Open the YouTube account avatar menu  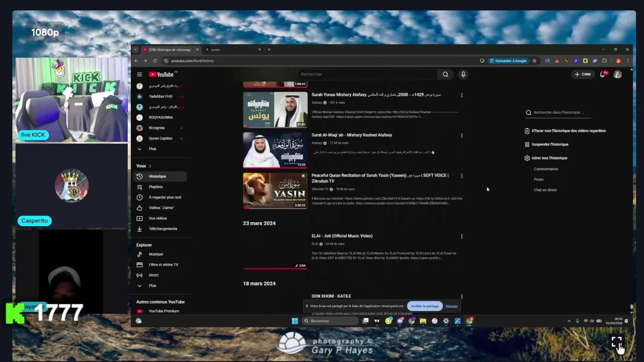coord(617,74)
